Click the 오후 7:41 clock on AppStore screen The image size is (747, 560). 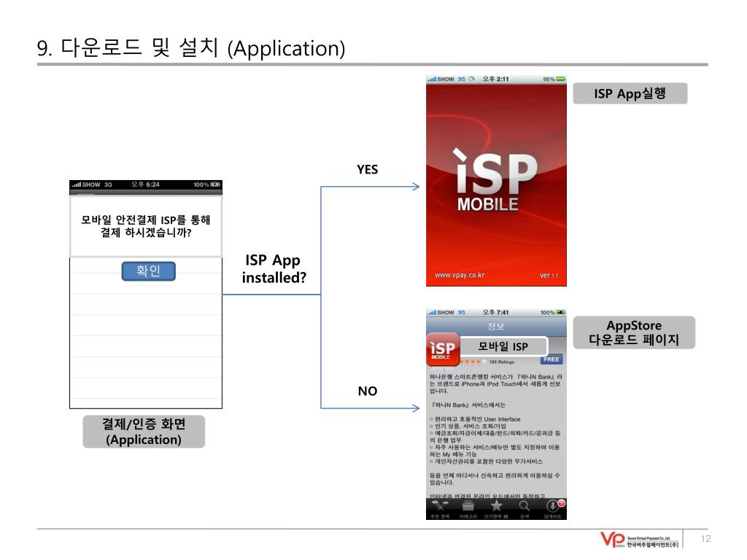coord(495,312)
